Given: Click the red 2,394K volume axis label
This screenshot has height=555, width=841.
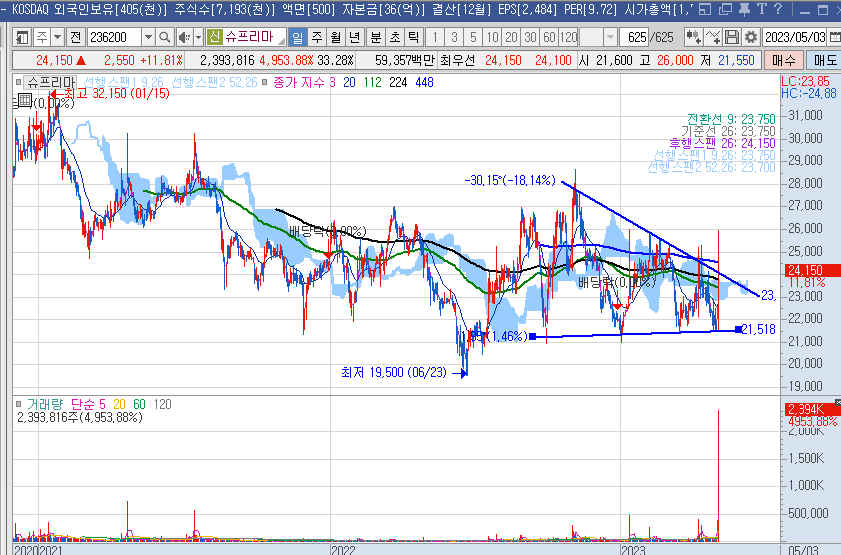Looking at the screenshot, I should 813,410.
